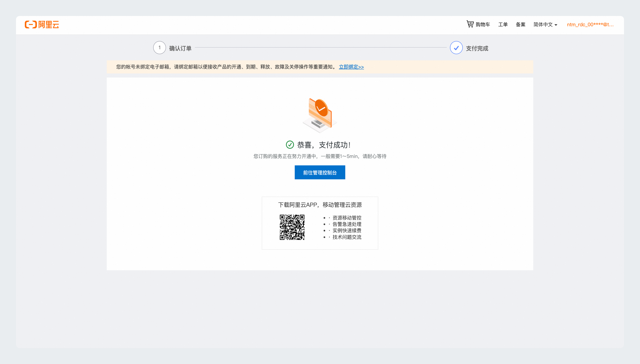Screen dimensions: 640x364
Task: Click the text 实例快速续费
Action: [347, 231]
